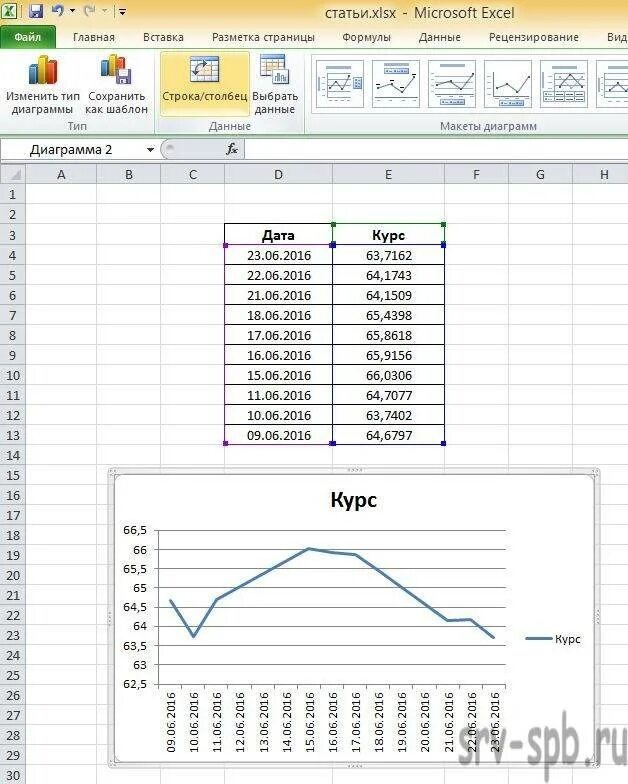Open the Customize Quick Access Toolbar dropdown

(x=122, y=11)
